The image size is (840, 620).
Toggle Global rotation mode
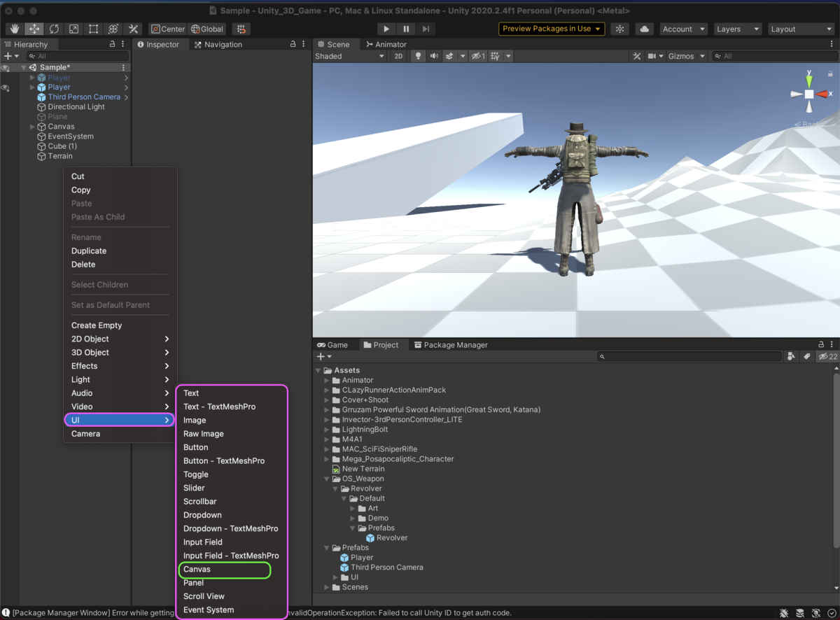(x=207, y=29)
